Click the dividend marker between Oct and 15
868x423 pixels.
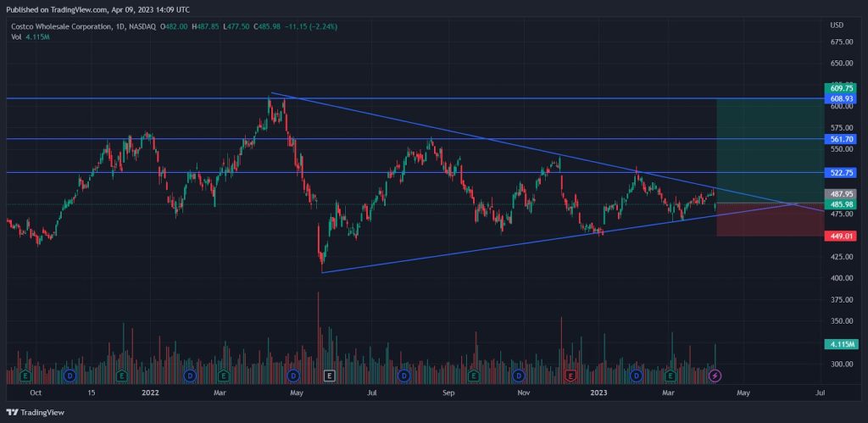(x=70, y=376)
